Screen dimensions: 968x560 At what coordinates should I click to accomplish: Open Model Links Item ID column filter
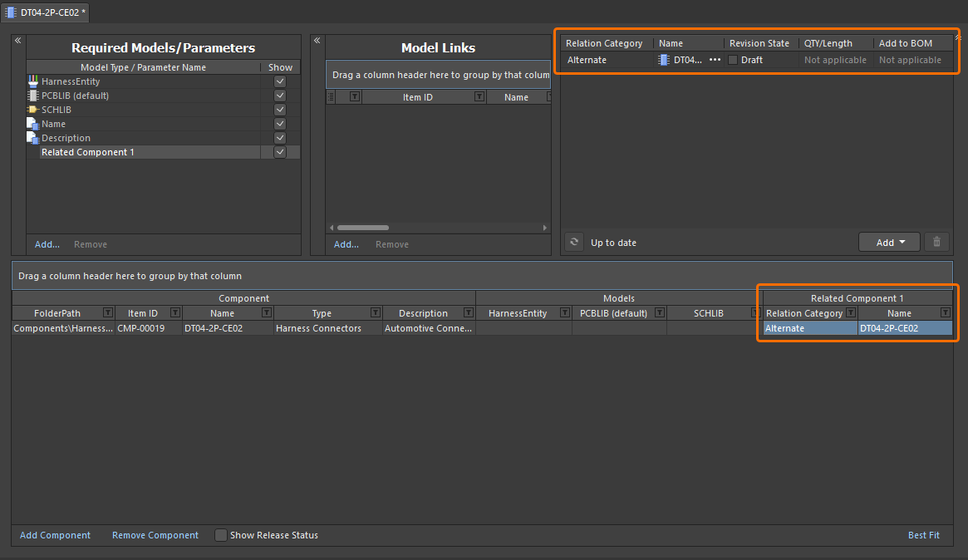point(479,97)
